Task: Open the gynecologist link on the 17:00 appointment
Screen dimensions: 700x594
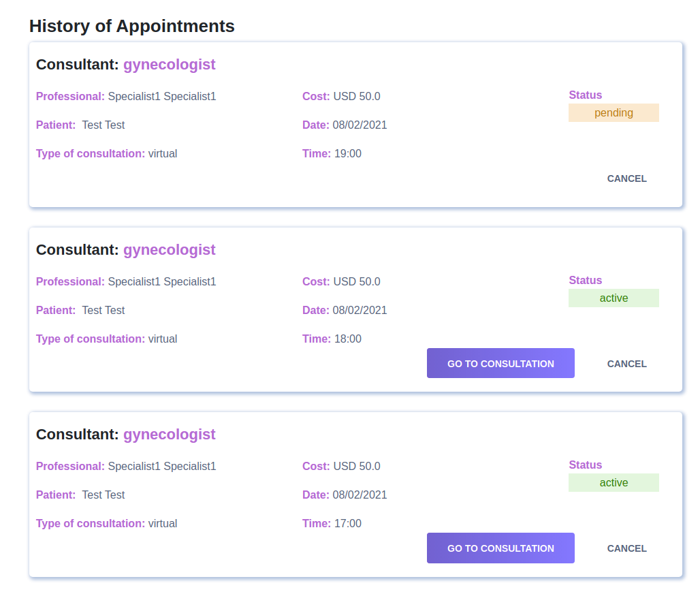Action: click(169, 434)
